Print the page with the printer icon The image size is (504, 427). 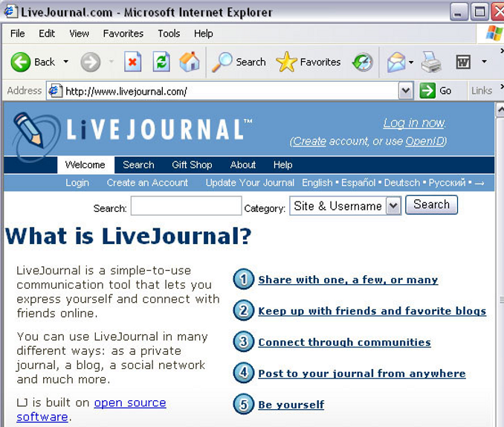(x=431, y=62)
